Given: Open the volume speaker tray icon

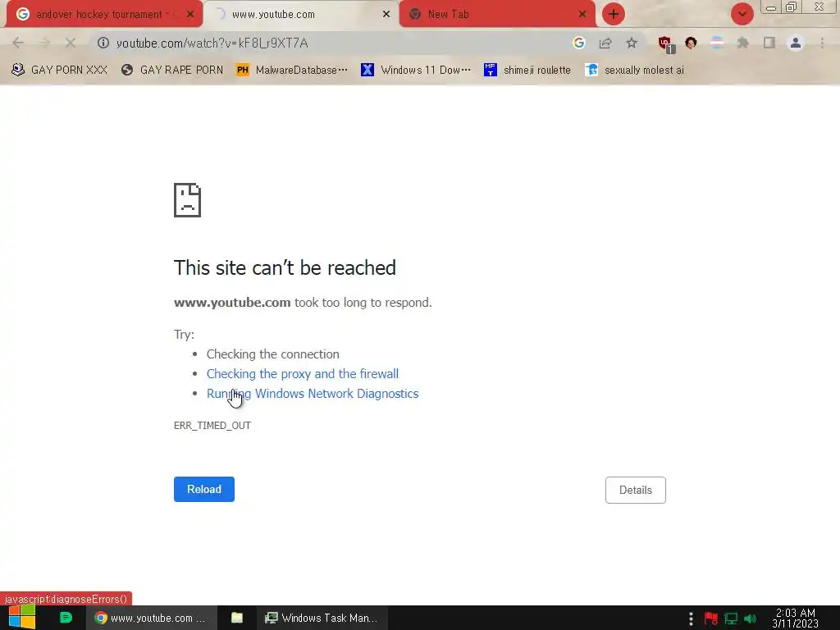Looking at the screenshot, I should 750,619.
